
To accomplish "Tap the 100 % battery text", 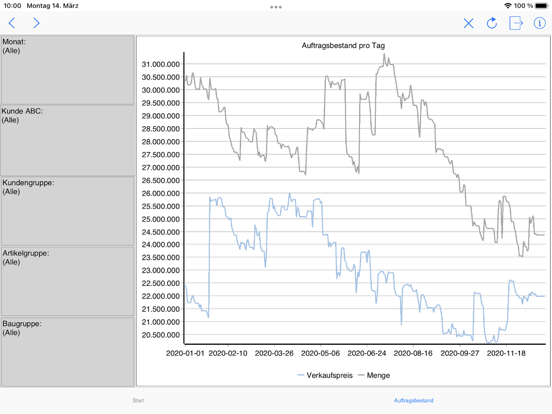I will click(x=523, y=6).
